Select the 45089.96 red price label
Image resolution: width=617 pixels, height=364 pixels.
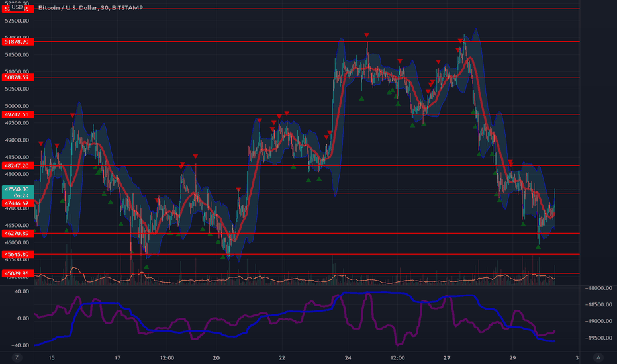pos(17,273)
